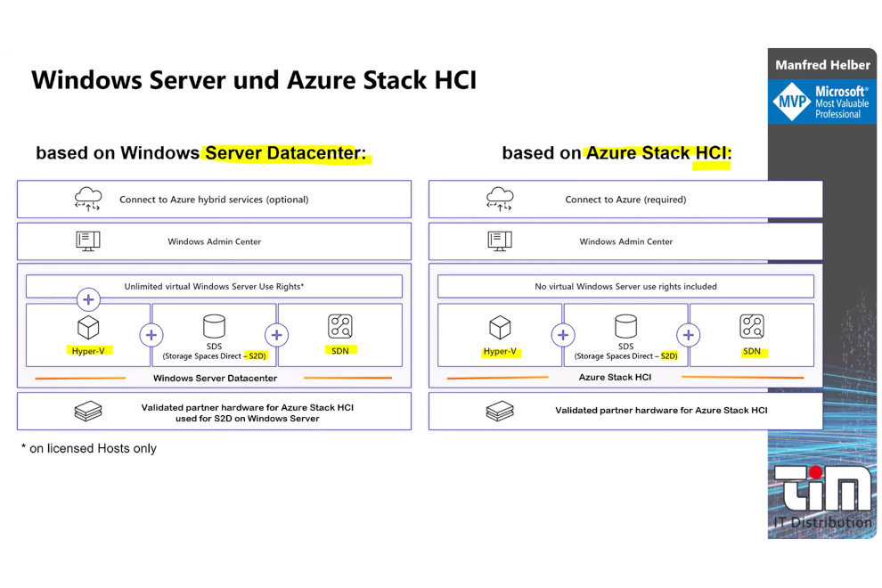Image resolution: width=882 pixels, height=588 pixels.
Task: Click Storage Spaces Direct – S2D label in Windows Server Datacenter box
Action: 214,355
